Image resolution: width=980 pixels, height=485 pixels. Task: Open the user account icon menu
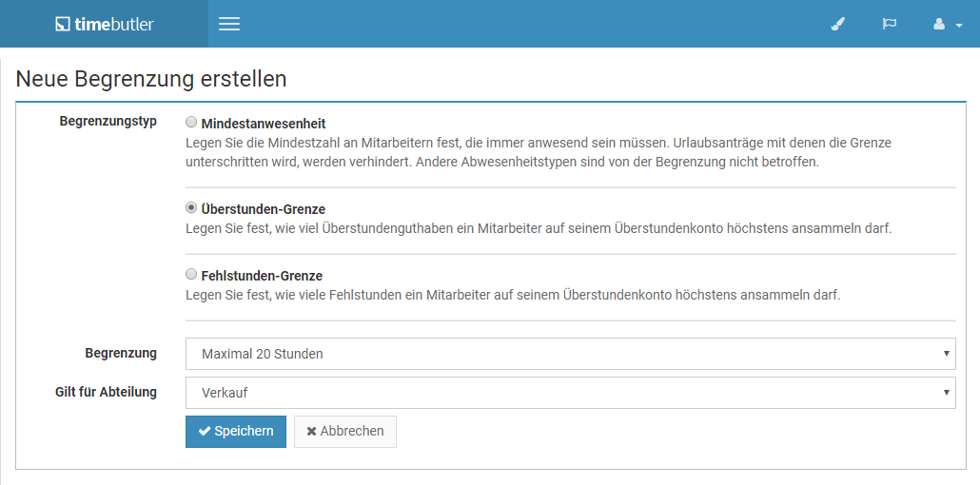click(939, 24)
